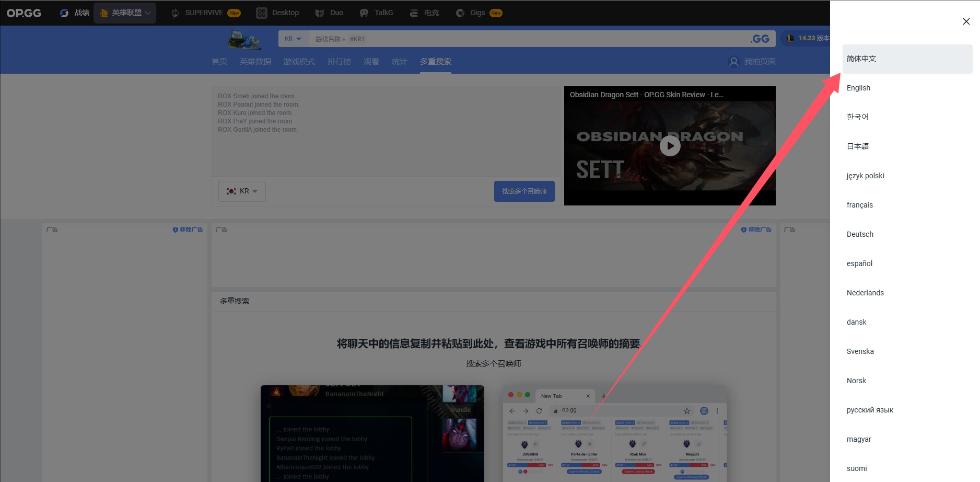Click the 14.23 版本 patch indicator
Viewport: 980px width, 482px height.
(x=809, y=38)
